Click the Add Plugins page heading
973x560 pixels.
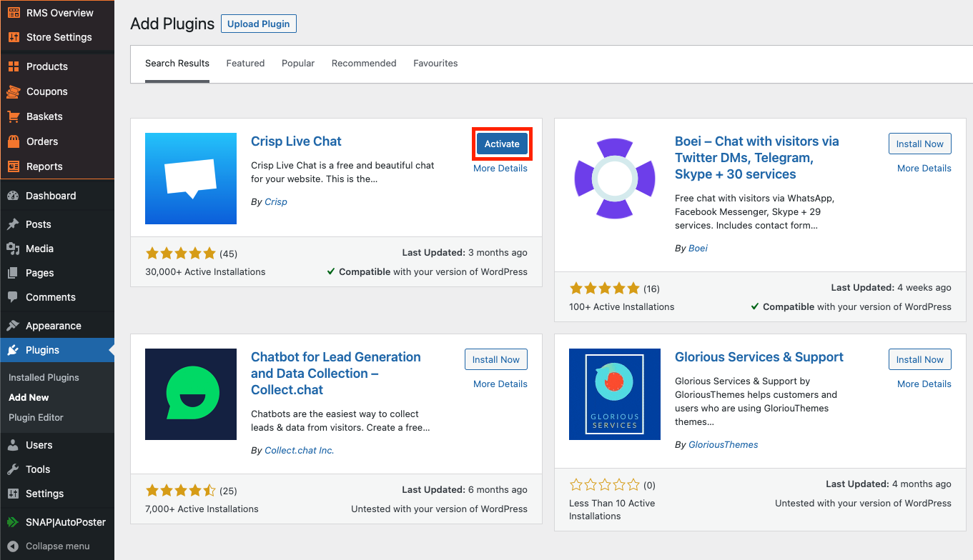tap(172, 24)
